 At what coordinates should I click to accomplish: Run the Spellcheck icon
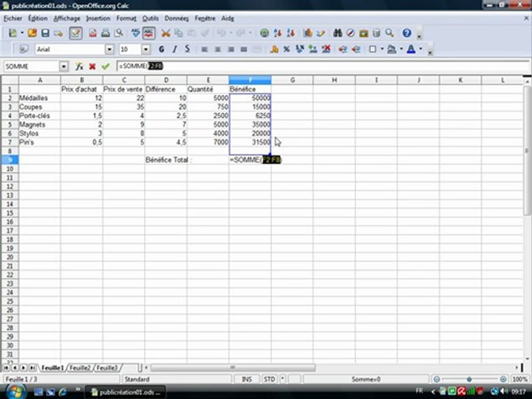pos(135,33)
